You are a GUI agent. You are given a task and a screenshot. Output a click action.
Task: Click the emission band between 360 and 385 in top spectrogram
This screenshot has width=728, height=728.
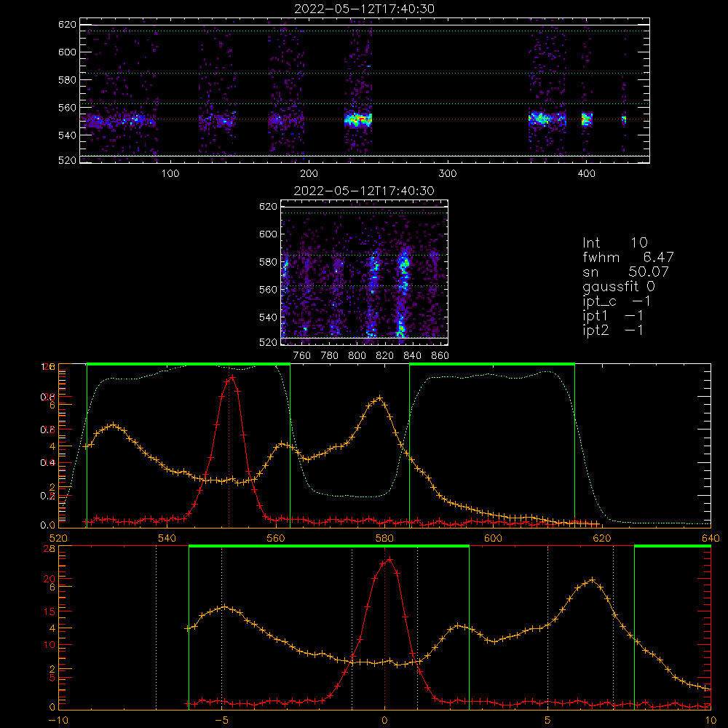tap(547, 119)
